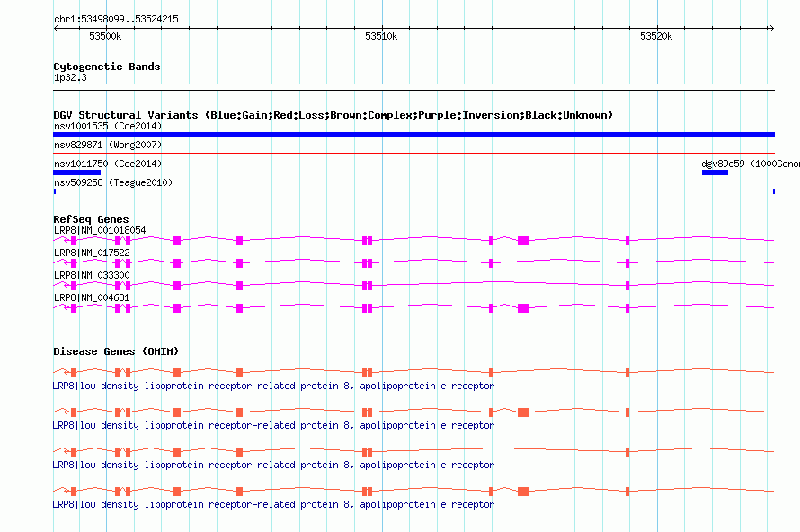The height and width of the screenshot is (532, 800).
Task: Click the 53510k scale label
Action: pyautogui.click(x=381, y=36)
